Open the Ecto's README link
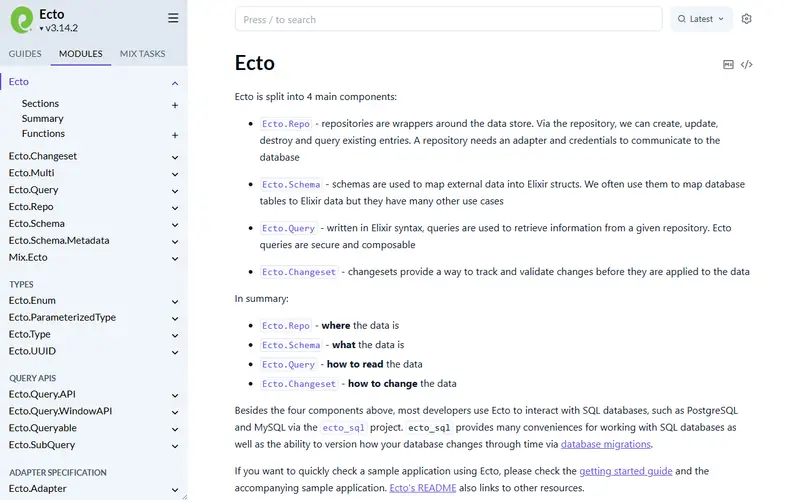 422,488
